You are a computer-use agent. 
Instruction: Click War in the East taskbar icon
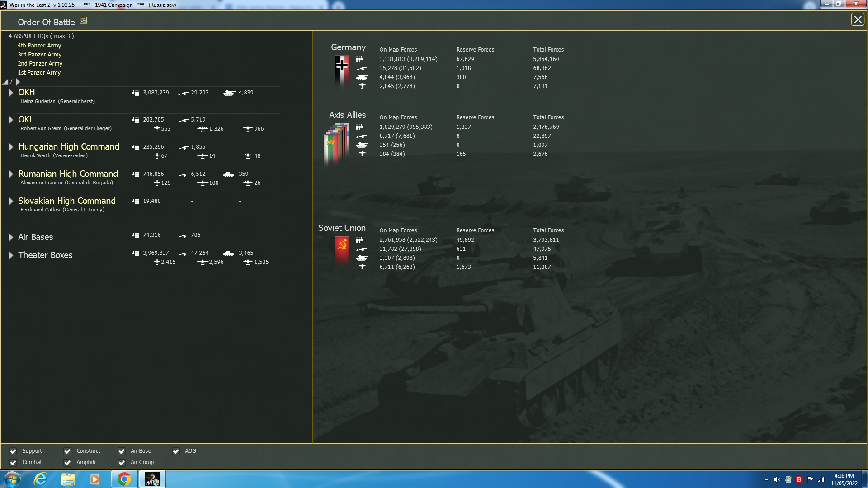click(x=152, y=479)
